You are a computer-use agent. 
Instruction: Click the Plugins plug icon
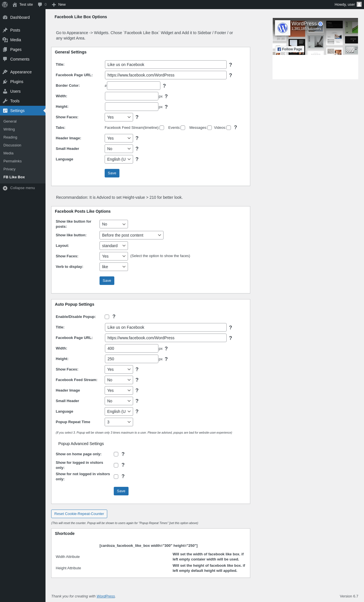pyautogui.click(x=5, y=82)
